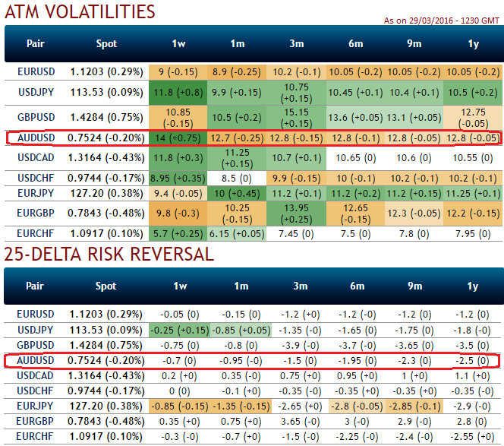
Task: Click the 1y header in Risk Reversal table
Action: tap(472, 286)
